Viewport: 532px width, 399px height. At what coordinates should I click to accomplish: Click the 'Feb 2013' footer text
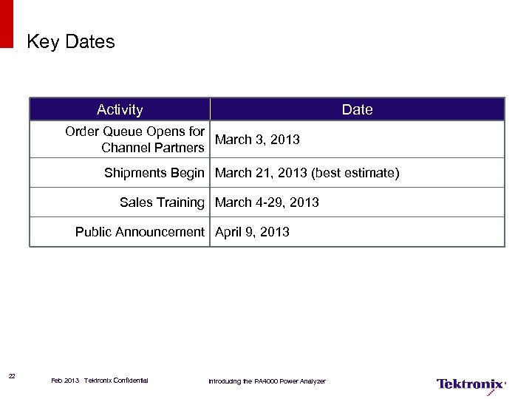click(65, 381)
